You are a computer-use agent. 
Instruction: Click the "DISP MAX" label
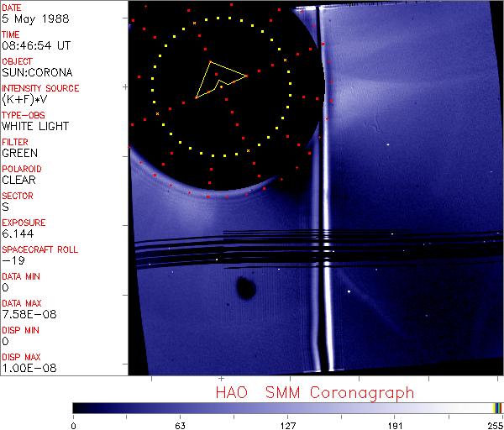coord(21,357)
